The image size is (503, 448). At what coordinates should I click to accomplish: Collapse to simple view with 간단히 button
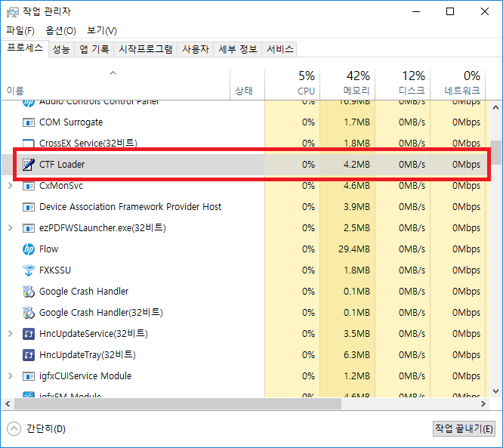pos(38,429)
